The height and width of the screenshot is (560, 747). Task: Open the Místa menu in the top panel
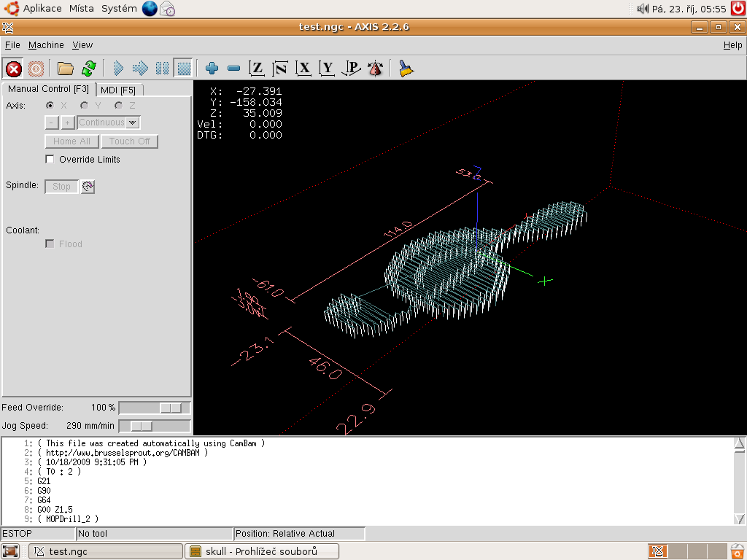[x=81, y=9]
